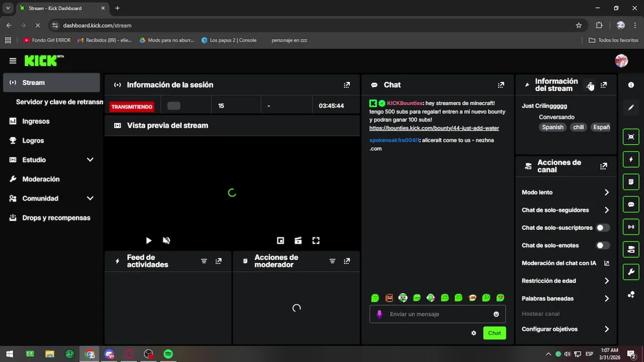The height and width of the screenshot is (362, 644).
Task: Pop out the Chat panel
Action: tap(501, 85)
